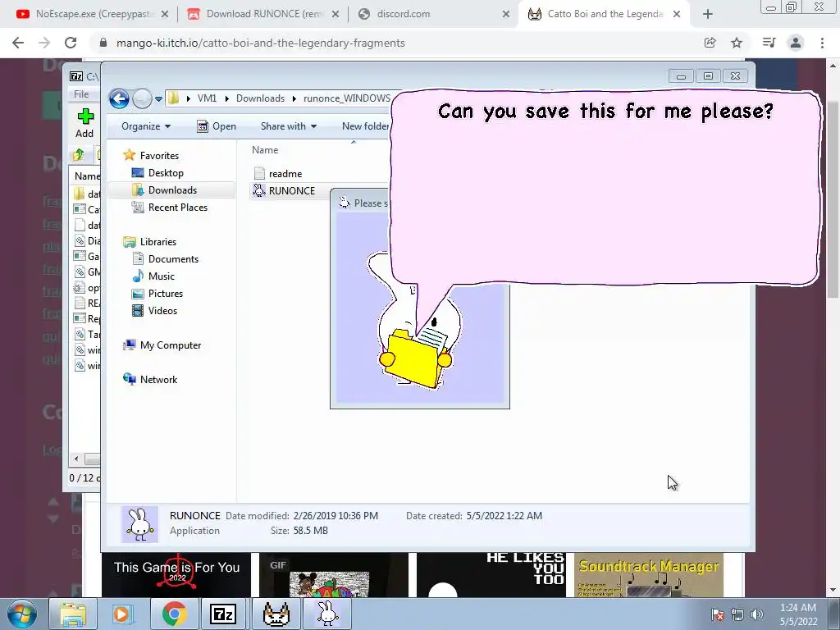Click the Add button in 7-Zip window

point(84,123)
